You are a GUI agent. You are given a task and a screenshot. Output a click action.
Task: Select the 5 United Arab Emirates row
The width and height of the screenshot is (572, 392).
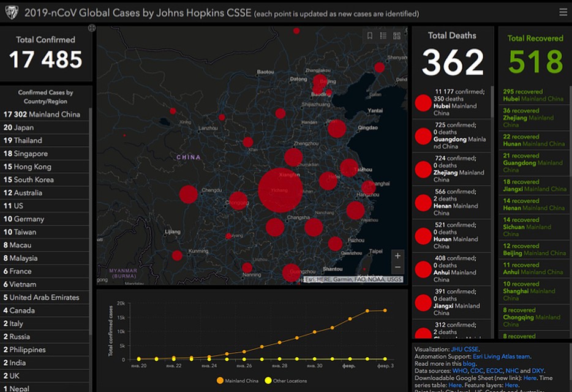click(x=45, y=298)
